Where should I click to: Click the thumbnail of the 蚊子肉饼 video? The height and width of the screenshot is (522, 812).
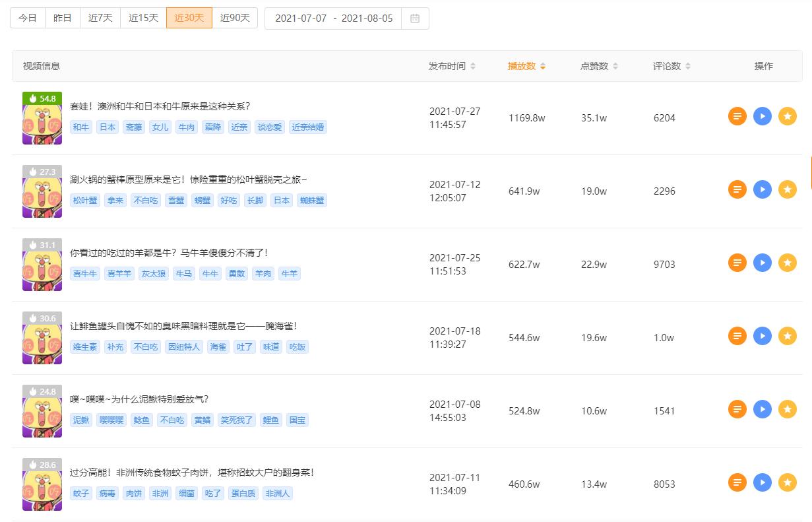(42, 484)
